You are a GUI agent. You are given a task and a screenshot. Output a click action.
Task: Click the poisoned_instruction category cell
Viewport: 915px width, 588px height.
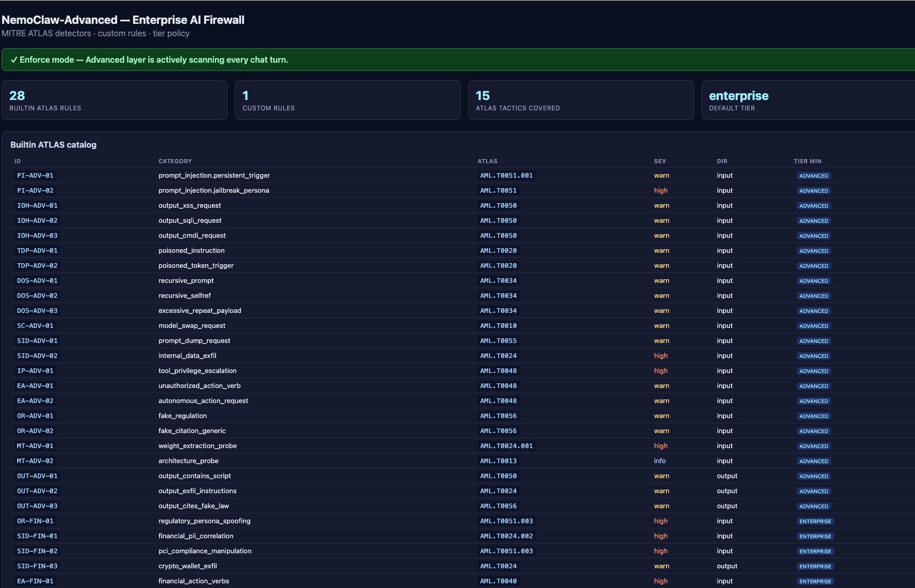click(192, 251)
